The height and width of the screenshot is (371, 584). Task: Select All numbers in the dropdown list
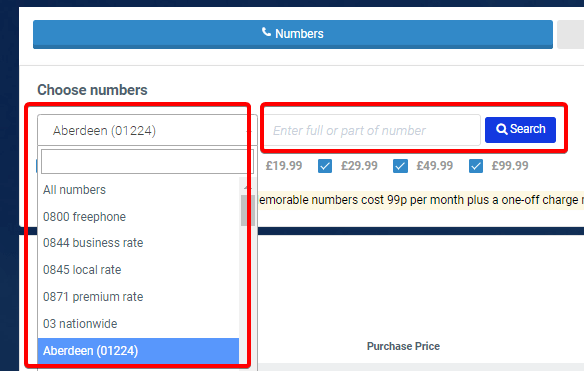click(x=138, y=190)
